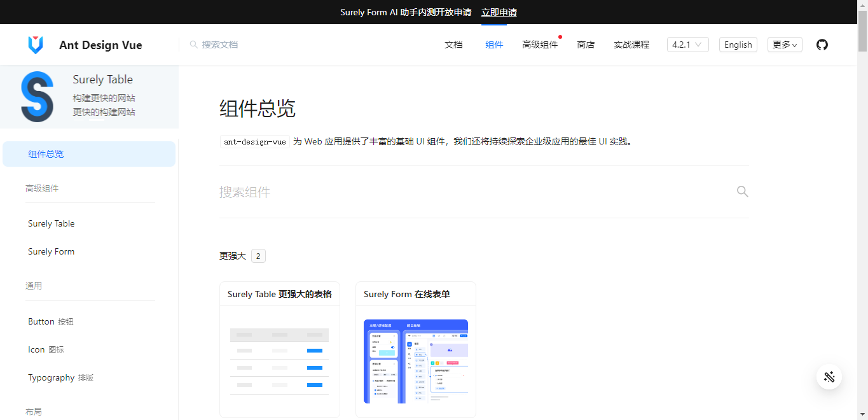Click the 通用 sidebar group heading
Screen dimensions: 868x420
[x=34, y=286]
